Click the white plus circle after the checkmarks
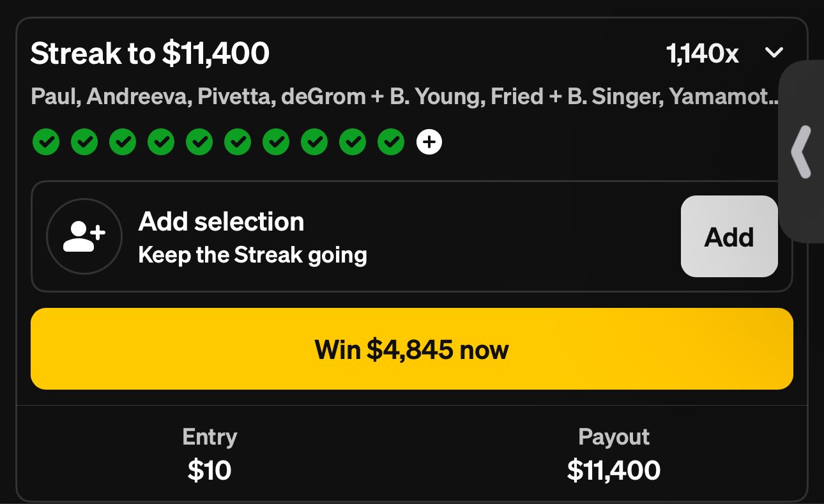This screenshot has width=824, height=504. pyautogui.click(x=429, y=142)
